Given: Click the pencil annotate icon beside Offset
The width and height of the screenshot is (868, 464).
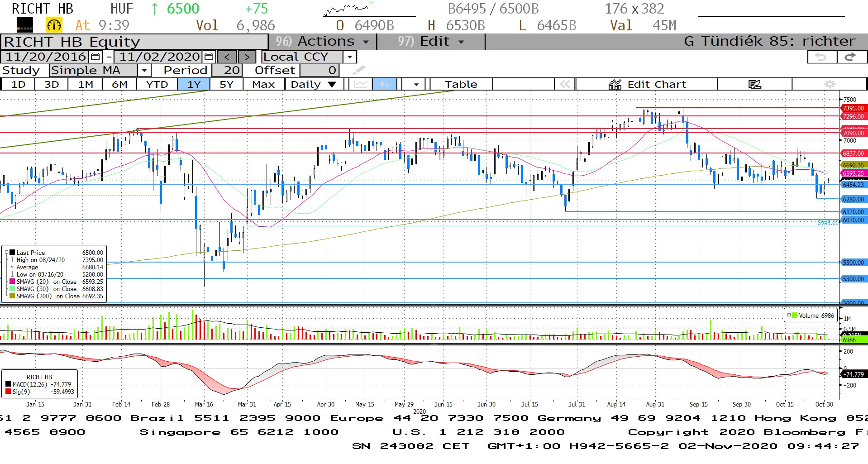Looking at the screenshot, I should (359, 70).
